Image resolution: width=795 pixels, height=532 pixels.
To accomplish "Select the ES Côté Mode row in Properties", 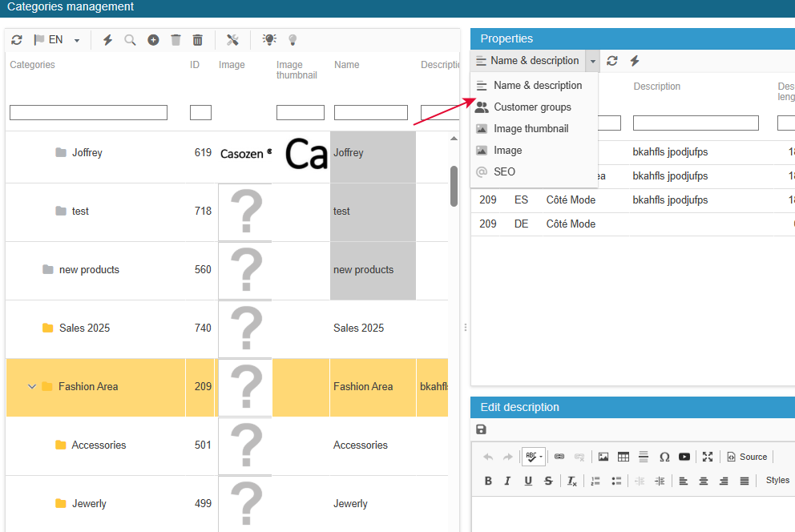I will pyautogui.click(x=633, y=200).
